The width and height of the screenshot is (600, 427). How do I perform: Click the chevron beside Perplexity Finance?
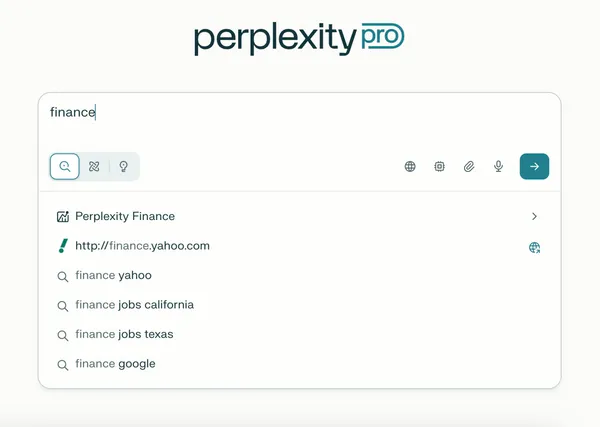534,216
